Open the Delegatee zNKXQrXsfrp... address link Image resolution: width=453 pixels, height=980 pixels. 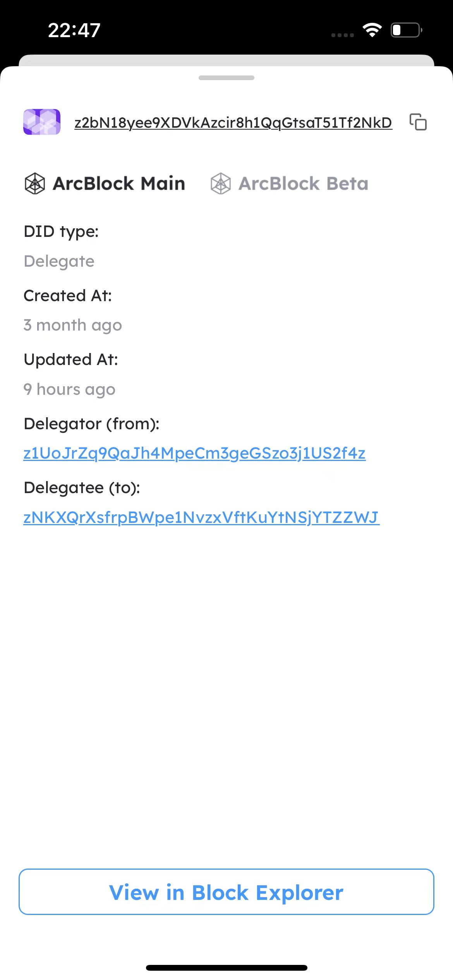tap(201, 517)
